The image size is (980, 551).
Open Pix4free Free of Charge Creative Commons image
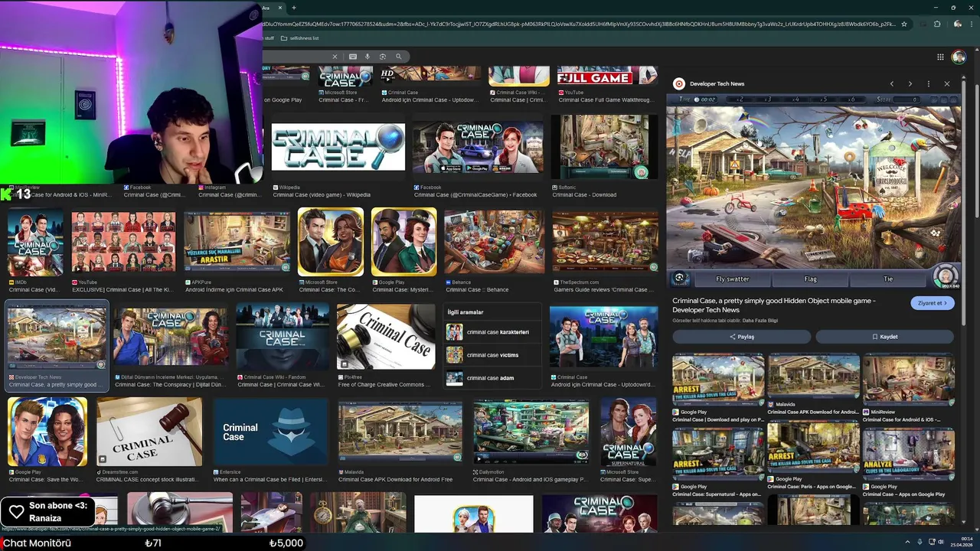pyautogui.click(x=386, y=336)
